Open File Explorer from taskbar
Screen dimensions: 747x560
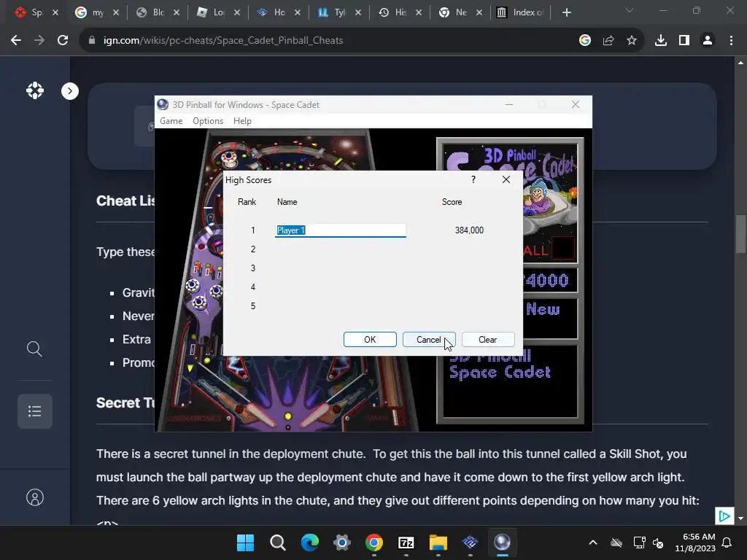[438, 542]
